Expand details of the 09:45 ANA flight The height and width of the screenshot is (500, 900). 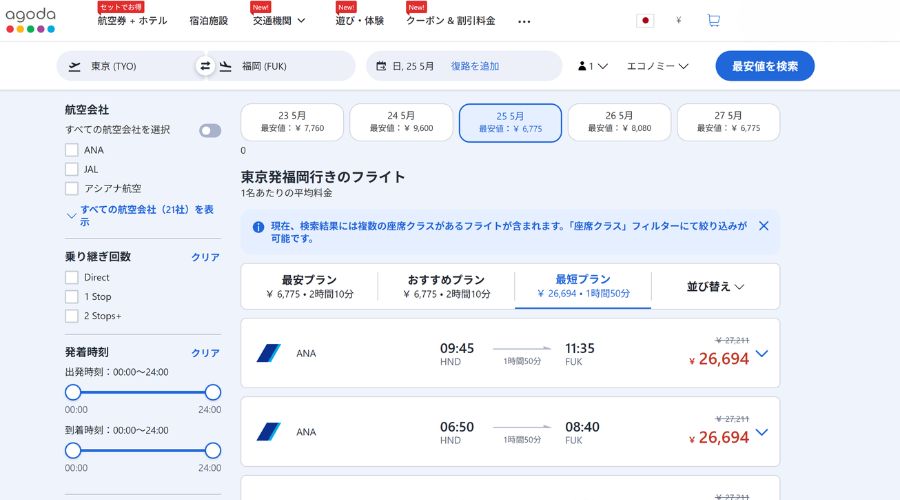click(762, 354)
